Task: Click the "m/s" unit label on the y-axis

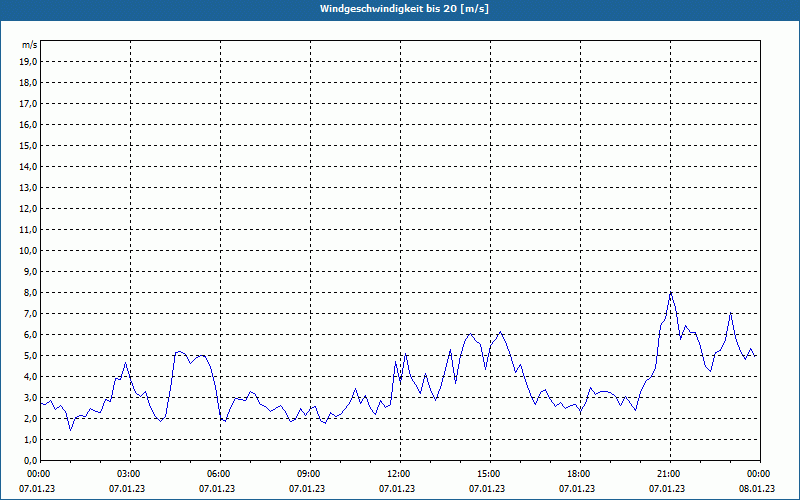Action: [x=30, y=45]
